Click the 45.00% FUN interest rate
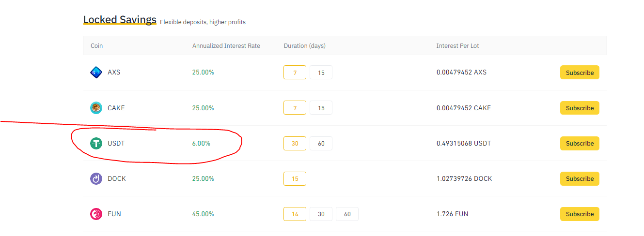Screen dimensions: 644x236 (203, 214)
